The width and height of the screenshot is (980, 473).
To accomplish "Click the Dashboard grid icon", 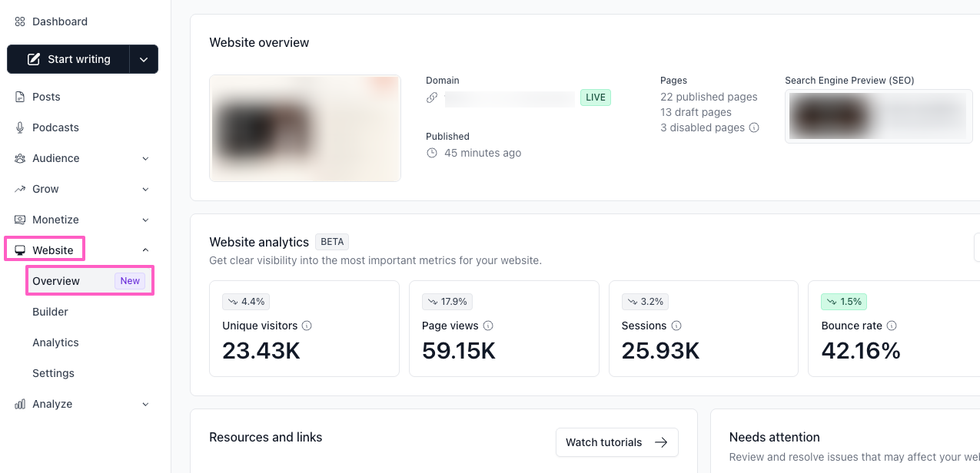I will tap(20, 21).
